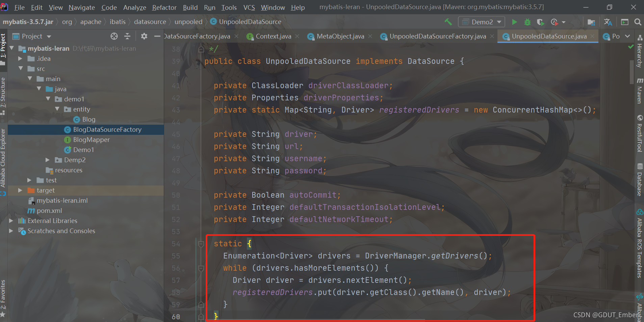Viewport: 644px width, 322px height.
Task: Expand the target folder
Action: (x=20, y=190)
